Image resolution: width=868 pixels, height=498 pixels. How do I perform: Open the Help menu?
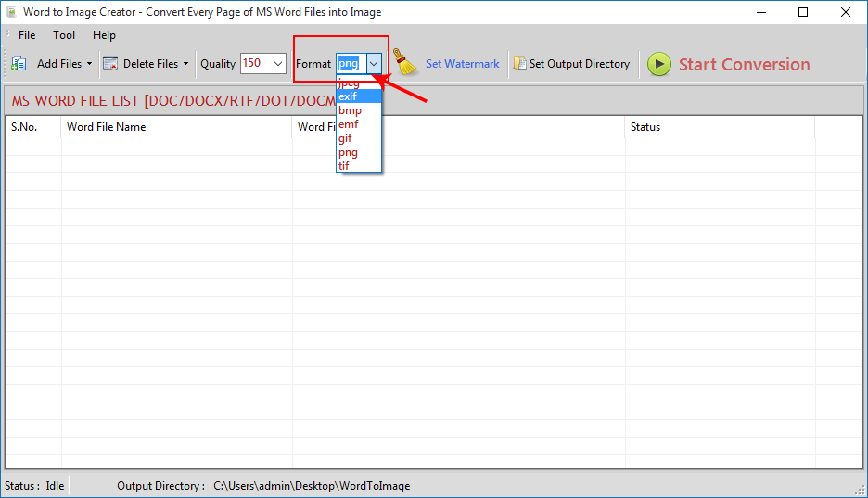tap(104, 35)
